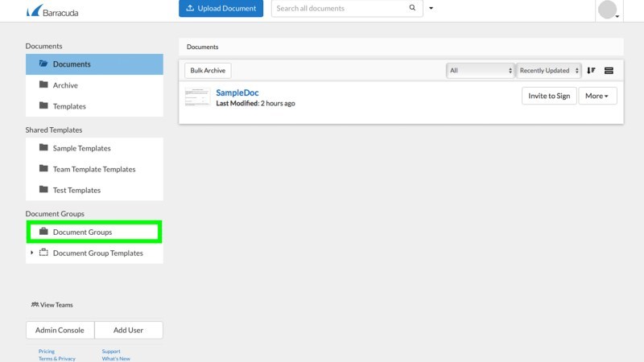The image size is (644, 362).
Task: Open the user avatar profile menu
Action: pos(609,10)
